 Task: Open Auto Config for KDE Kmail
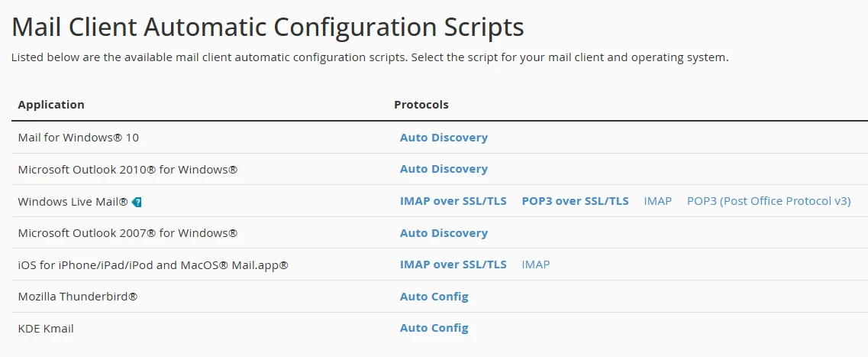click(434, 329)
